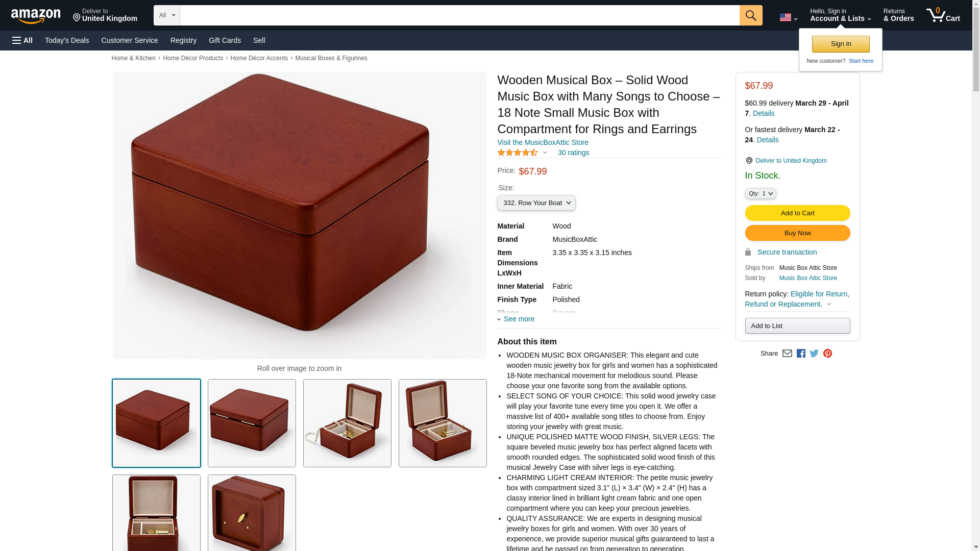This screenshot has height=551, width=980.
Task: Share on Facebook icon
Action: click(801, 353)
